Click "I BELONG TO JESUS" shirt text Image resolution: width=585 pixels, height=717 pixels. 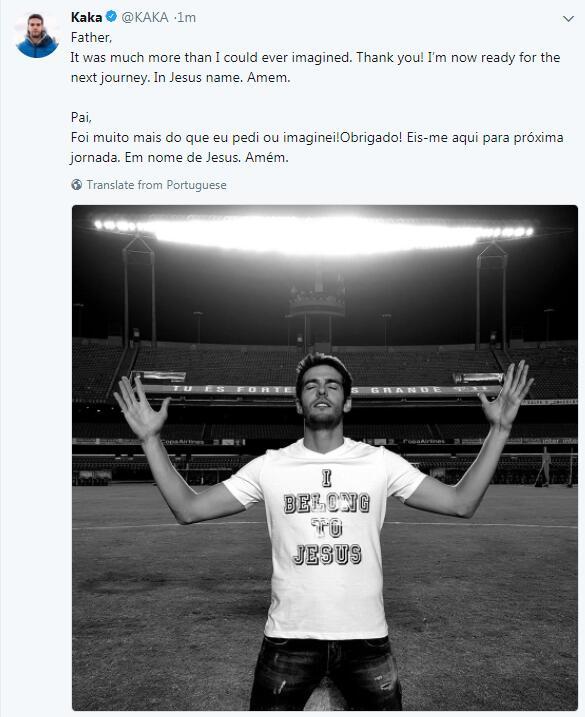tap(326, 519)
